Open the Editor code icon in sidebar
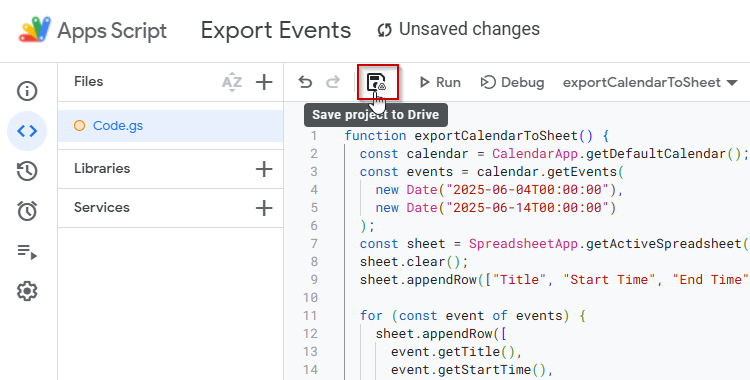 [27, 131]
